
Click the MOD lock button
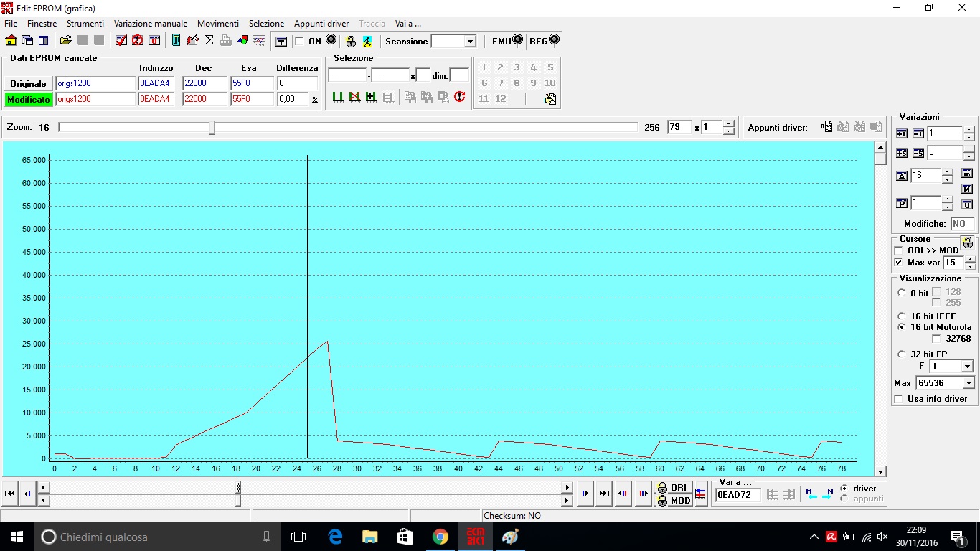click(x=673, y=500)
